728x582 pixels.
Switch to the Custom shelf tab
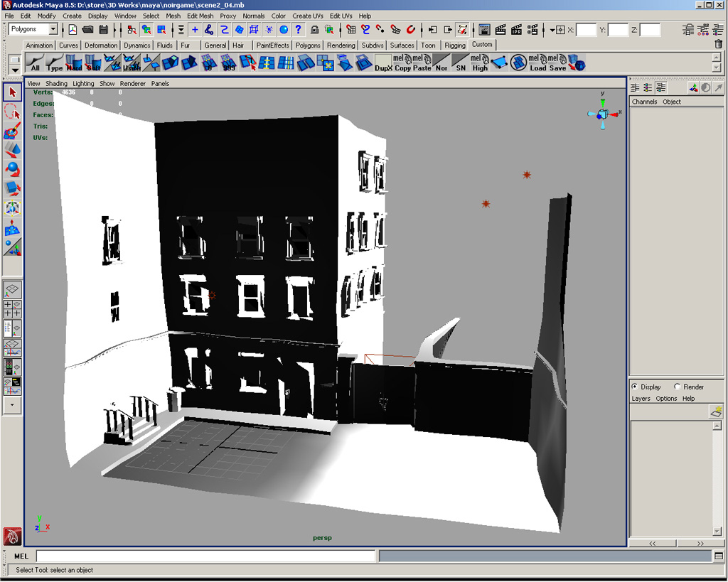(x=482, y=45)
